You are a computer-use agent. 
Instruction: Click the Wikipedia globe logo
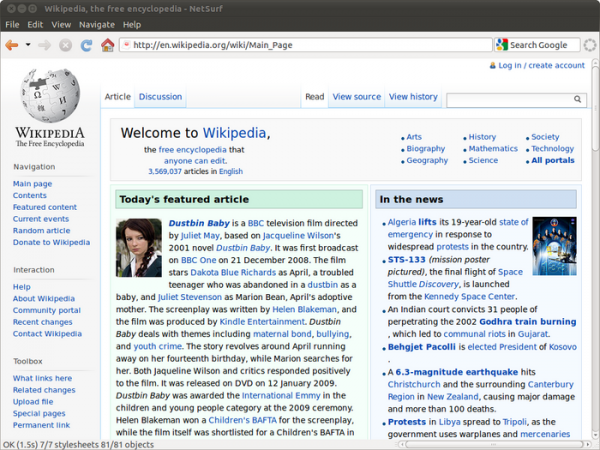49,95
